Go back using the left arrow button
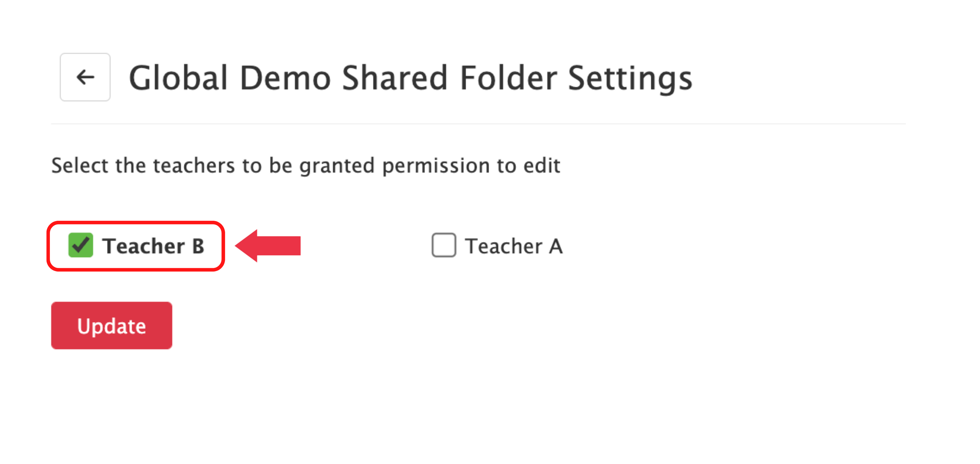 tap(85, 77)
